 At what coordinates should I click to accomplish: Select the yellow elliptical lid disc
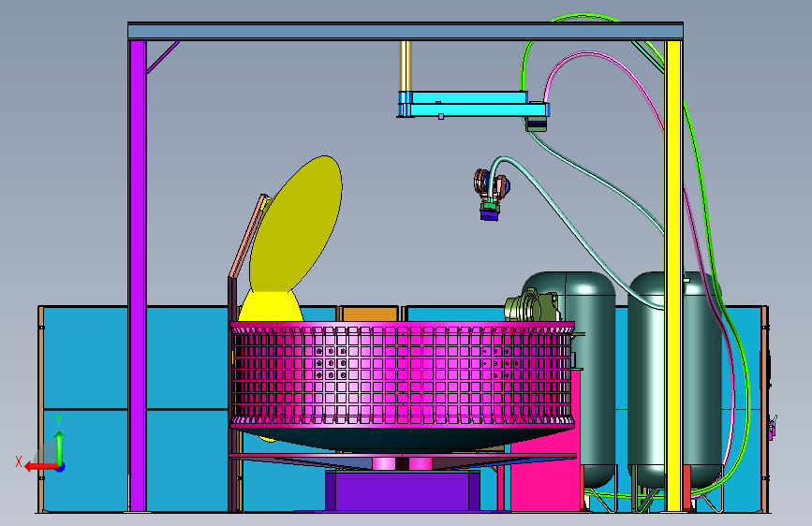pos(296,224)
